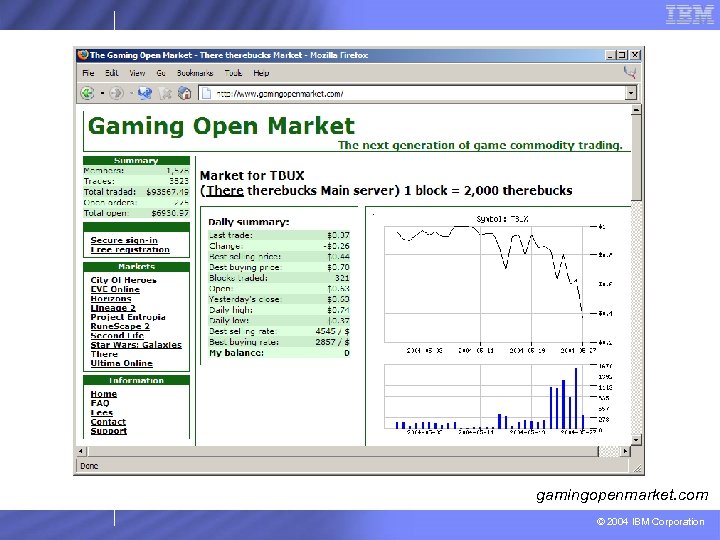Open the RuneScape 2 market link
The width and height of the screenshot is (720, 540).
point(120,326)
